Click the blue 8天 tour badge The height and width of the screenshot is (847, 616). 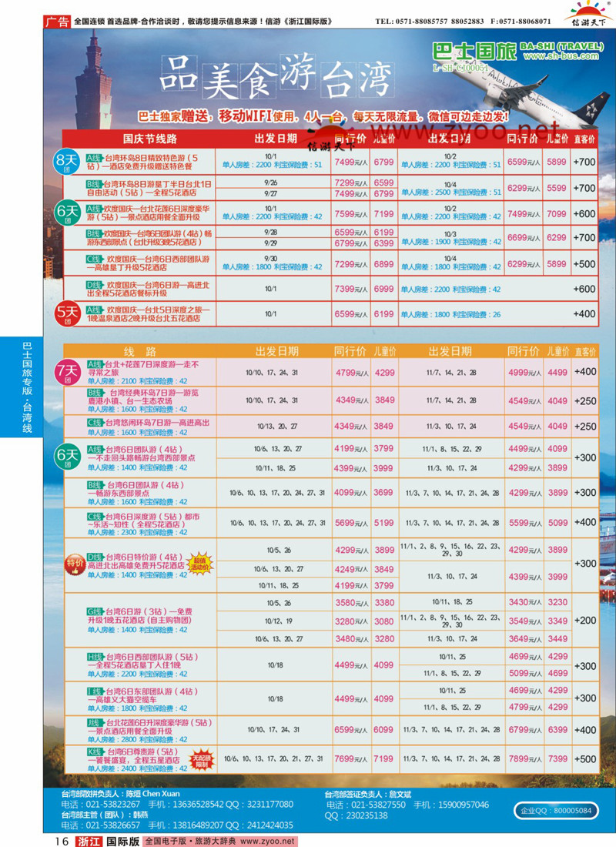coord(66,161)
